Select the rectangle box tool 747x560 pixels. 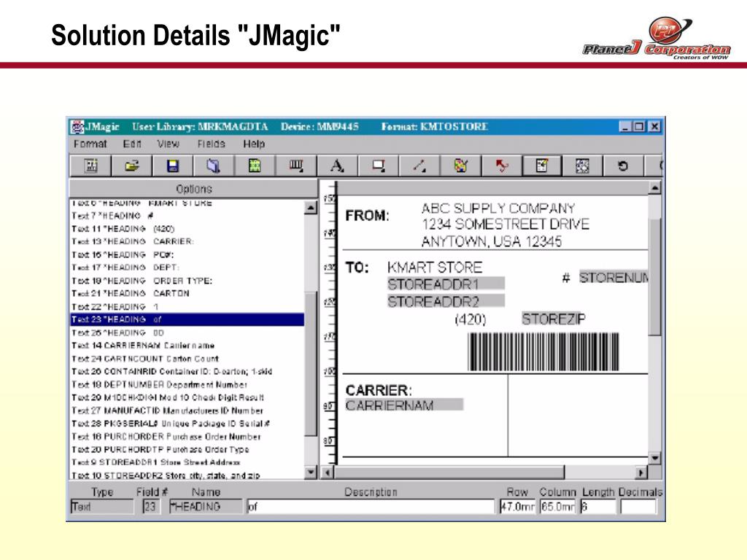click(379, 166)
